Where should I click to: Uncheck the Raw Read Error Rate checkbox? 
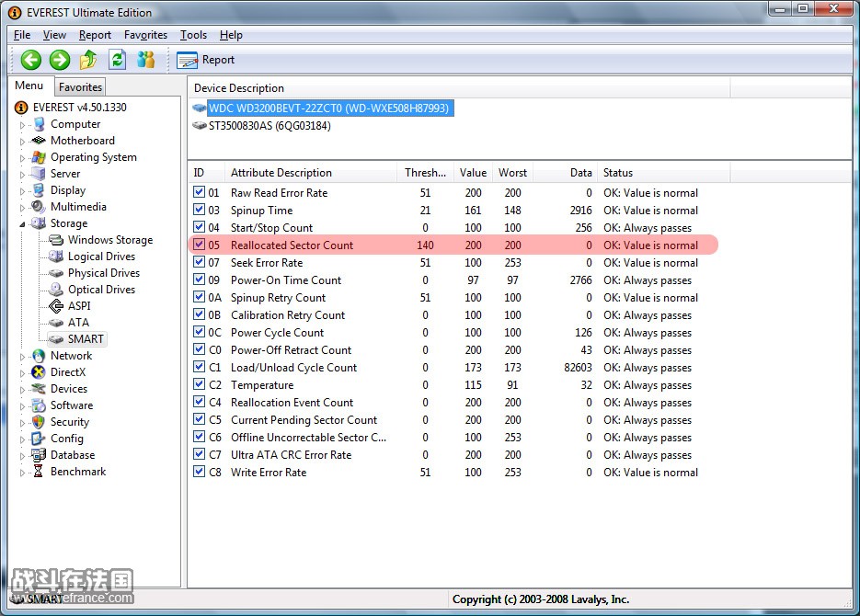(199, 192)
